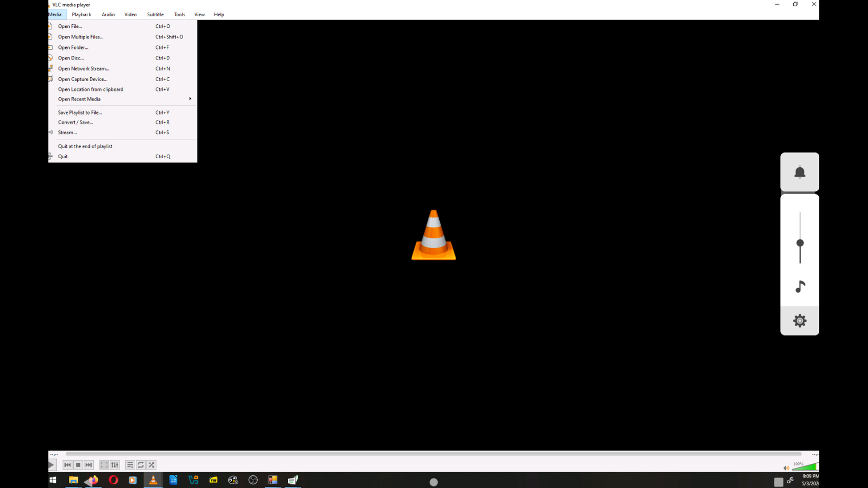Click the large VLC cone in video area

click(433, 235)
